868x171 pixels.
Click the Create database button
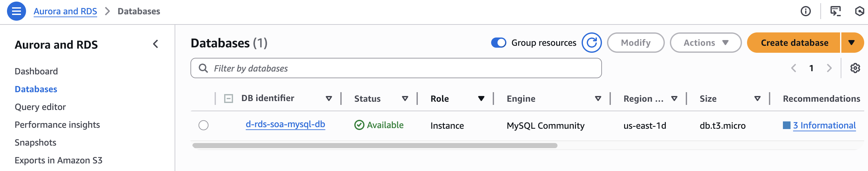pos(794,43)
